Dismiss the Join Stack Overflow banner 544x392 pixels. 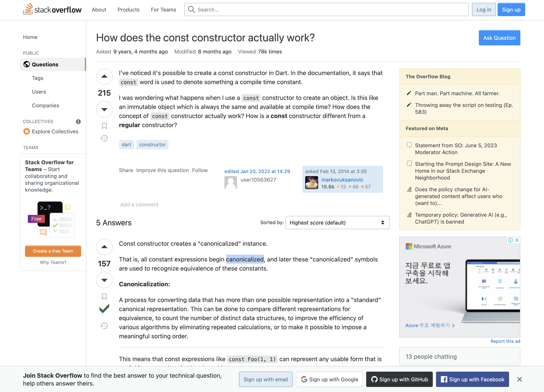[x=520, y=379]
